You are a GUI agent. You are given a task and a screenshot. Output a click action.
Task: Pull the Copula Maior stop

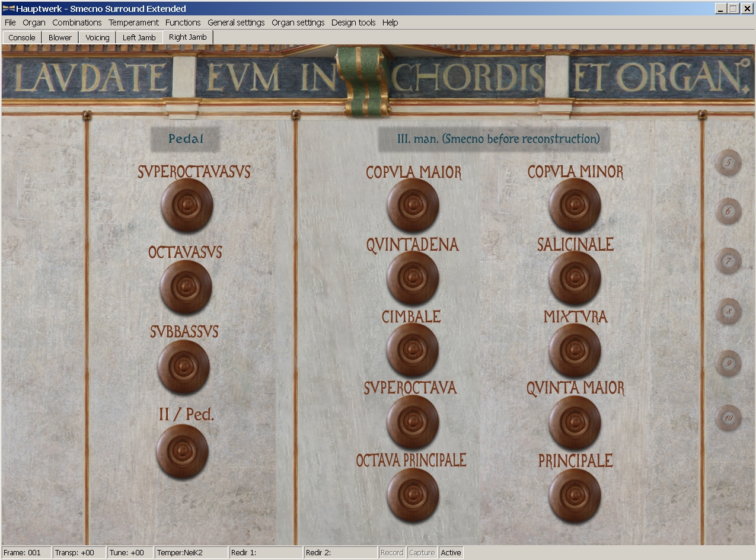click(413, 205)
